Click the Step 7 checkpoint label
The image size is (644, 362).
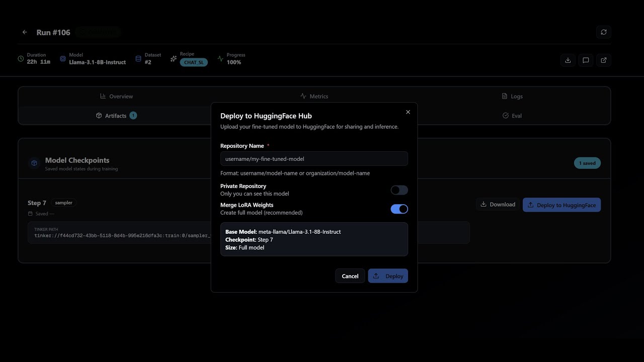pyautogui.click(x=37, y=203)
